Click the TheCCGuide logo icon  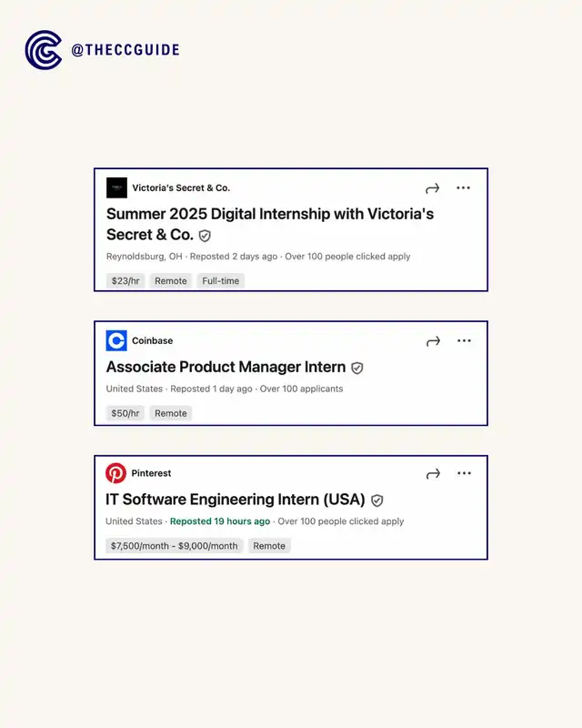(x=43, y=50)
